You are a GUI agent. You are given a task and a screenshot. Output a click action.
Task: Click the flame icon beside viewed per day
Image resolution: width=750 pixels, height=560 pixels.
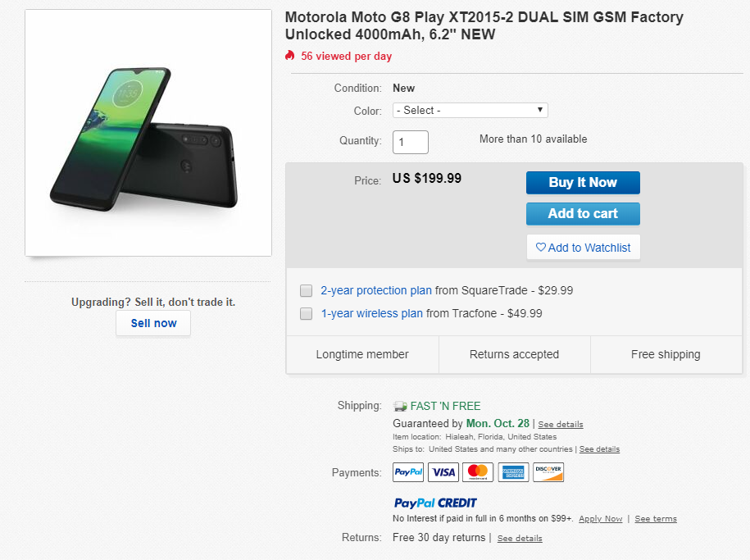(289, 56)
